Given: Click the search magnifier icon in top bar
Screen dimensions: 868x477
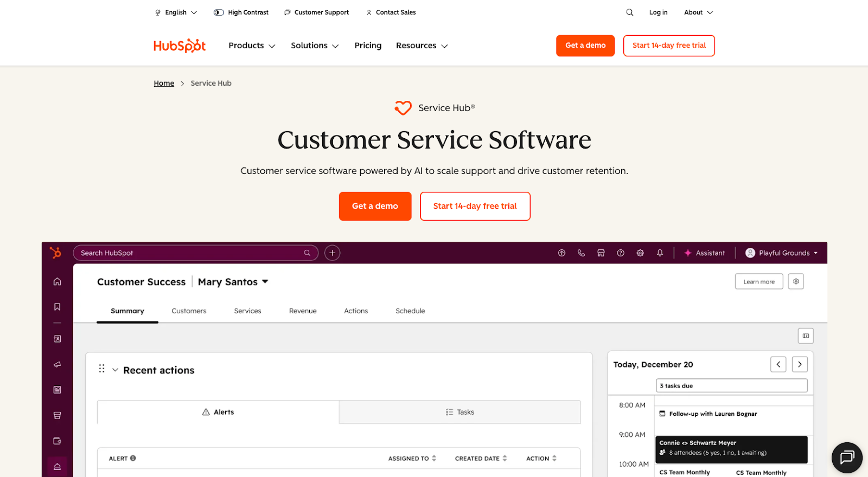Looking at the screenshot, I should [629, 12].
